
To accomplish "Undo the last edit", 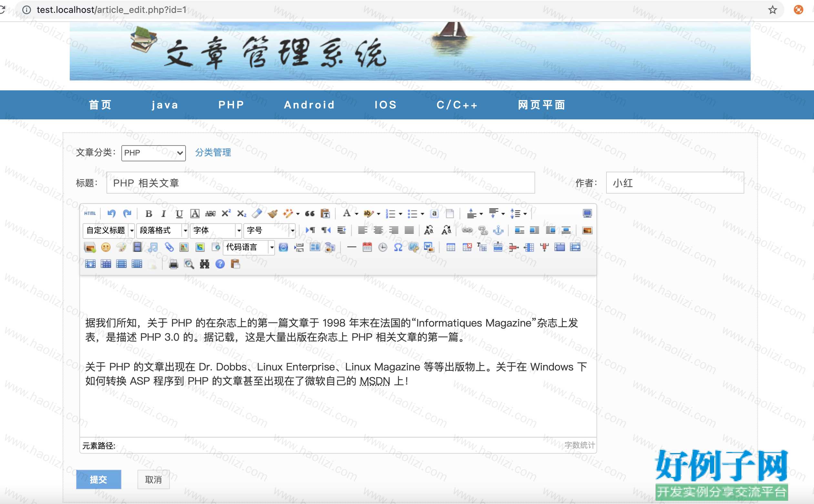I will (x=111, y=213).
